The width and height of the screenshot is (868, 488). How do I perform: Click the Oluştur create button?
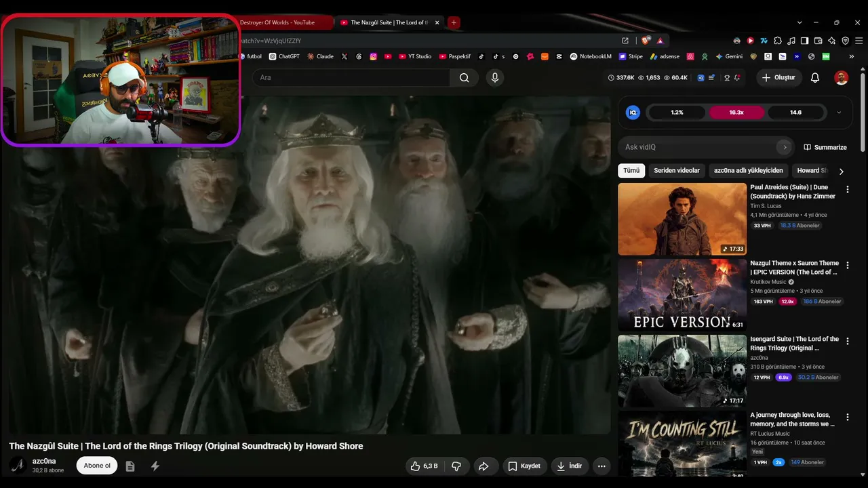(x=778, y=77)
